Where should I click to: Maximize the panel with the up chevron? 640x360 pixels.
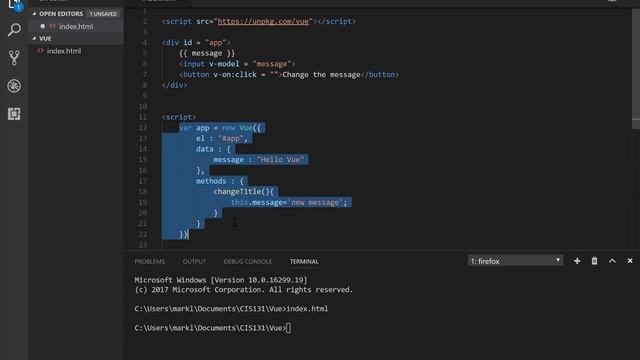coord(612,261)
